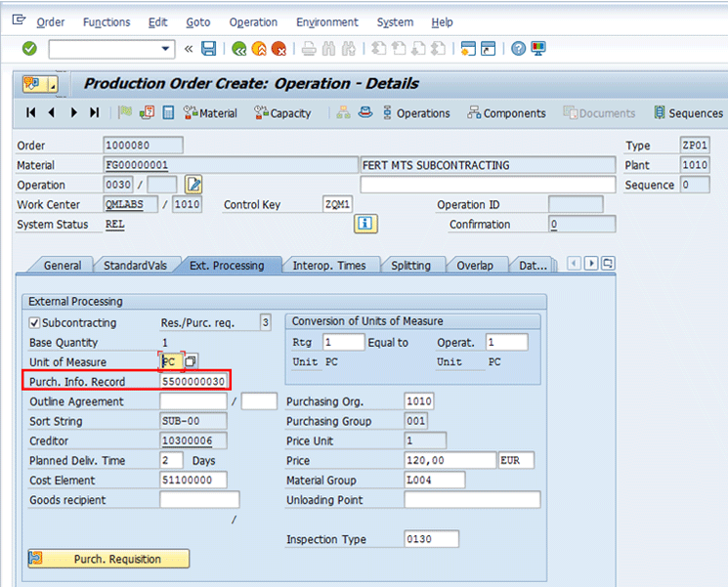Click the Save diskette icon
This screenshot has height=587, width=728.
(x=208, y=49)
